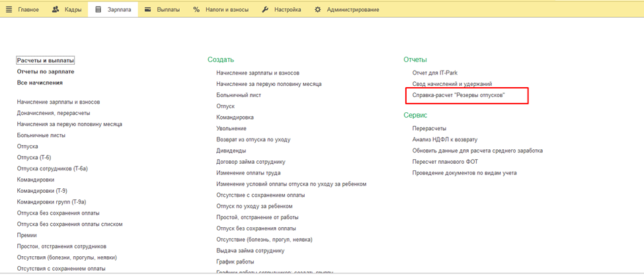644x276 pixels.
Task: Open the Выплаты section tab
Action: [168, 9]
